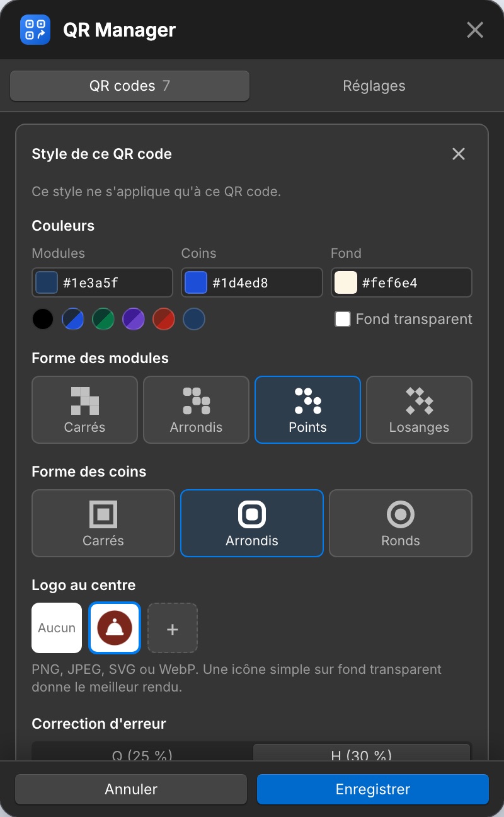This screenshot has width=504, height=817.
Task: Pick the purple split color preset
Action: click(x=134, y=319)
